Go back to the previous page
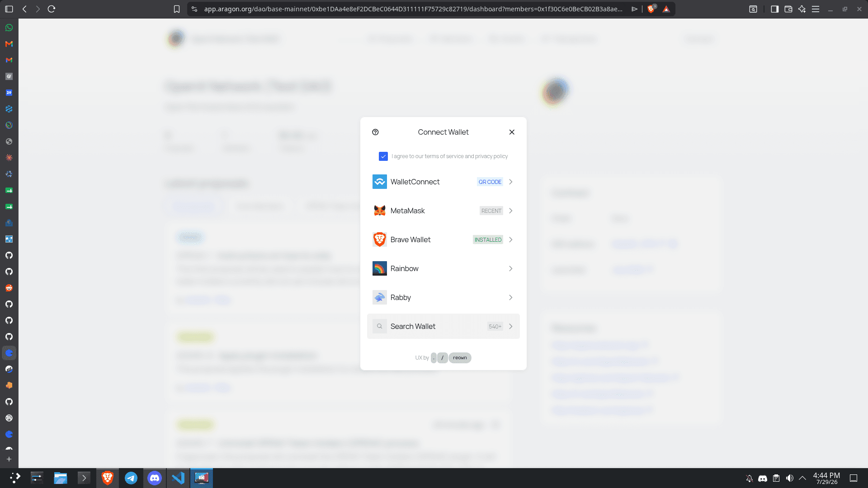Screen dimensions: 868x488 [24, 9]
